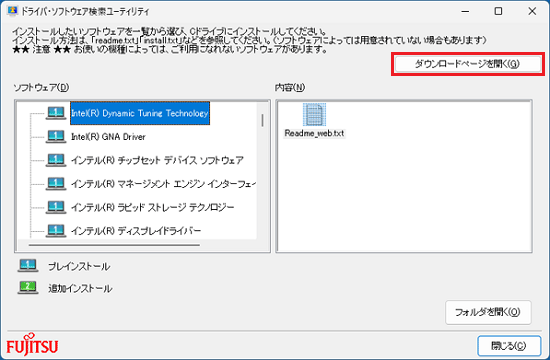The height and width of the screenshot is (360, 550).
Task: Select インテル(R) マネージメント エンジン entry
Action: point(163,184)
